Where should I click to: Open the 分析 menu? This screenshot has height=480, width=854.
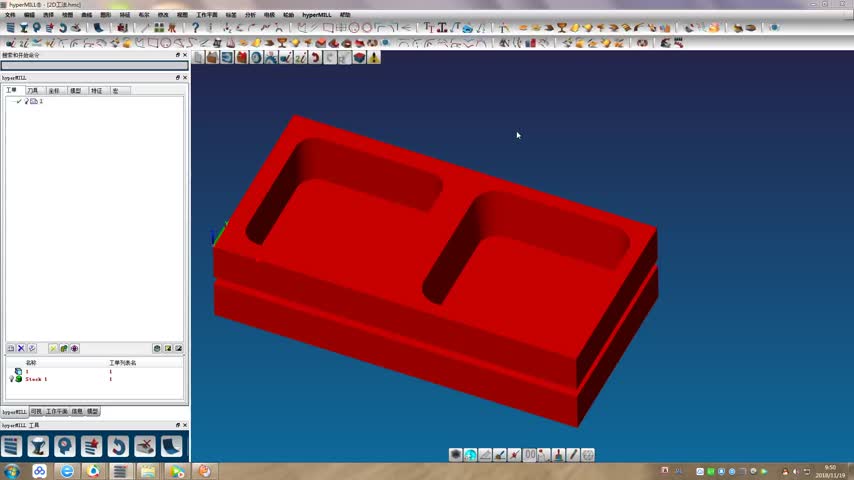tap(250, 15)
